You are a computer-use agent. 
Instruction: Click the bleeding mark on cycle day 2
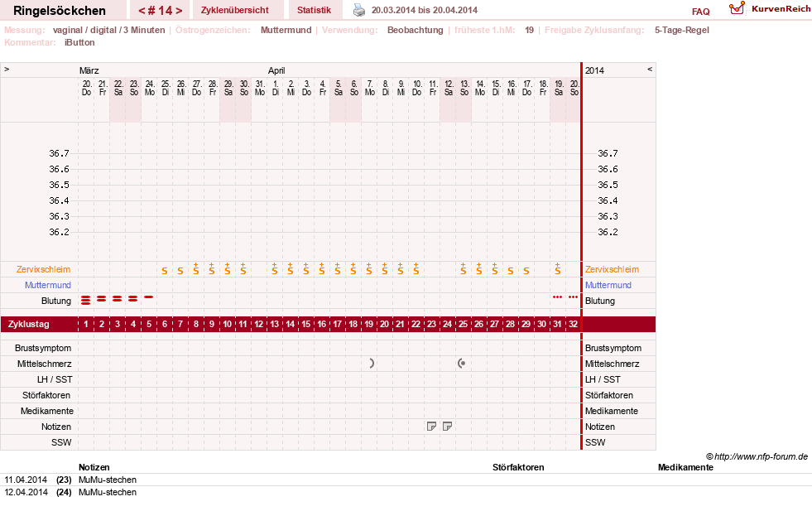[x=102, y=299]
